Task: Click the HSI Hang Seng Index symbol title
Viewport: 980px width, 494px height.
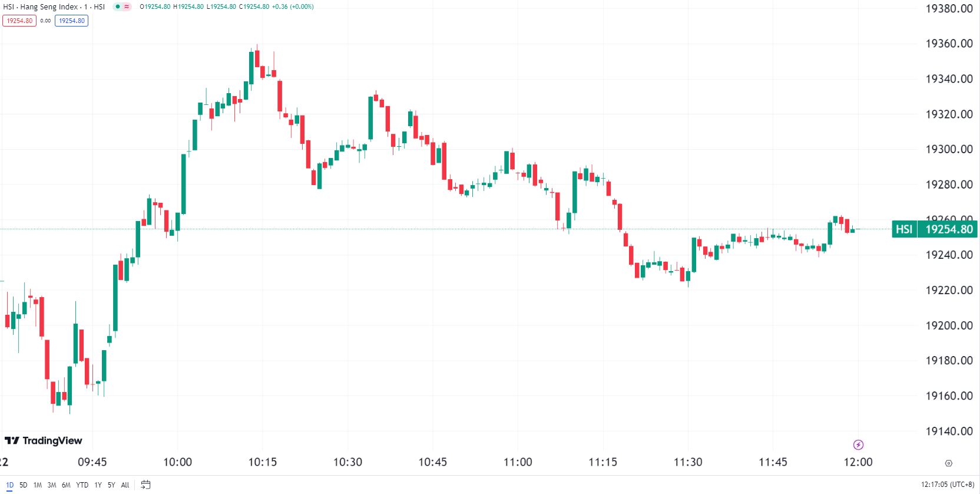Action: (54, 7)
